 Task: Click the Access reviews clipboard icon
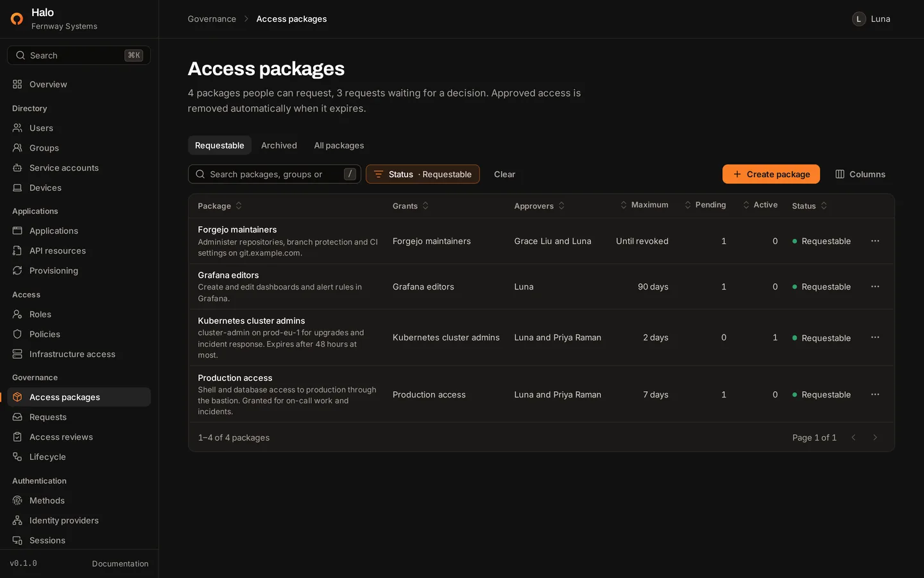(17, 437)
